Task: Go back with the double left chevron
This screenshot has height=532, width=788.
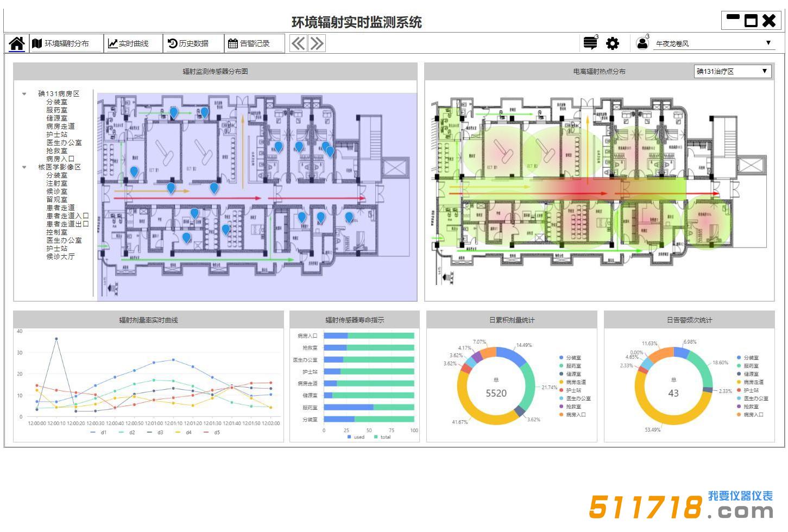Action: point(298,43)
